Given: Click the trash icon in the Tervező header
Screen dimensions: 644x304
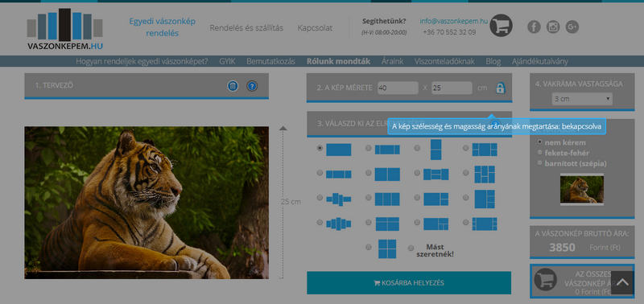Looking at the screenshot, I should pyautogui.click(x=233, y=86).
